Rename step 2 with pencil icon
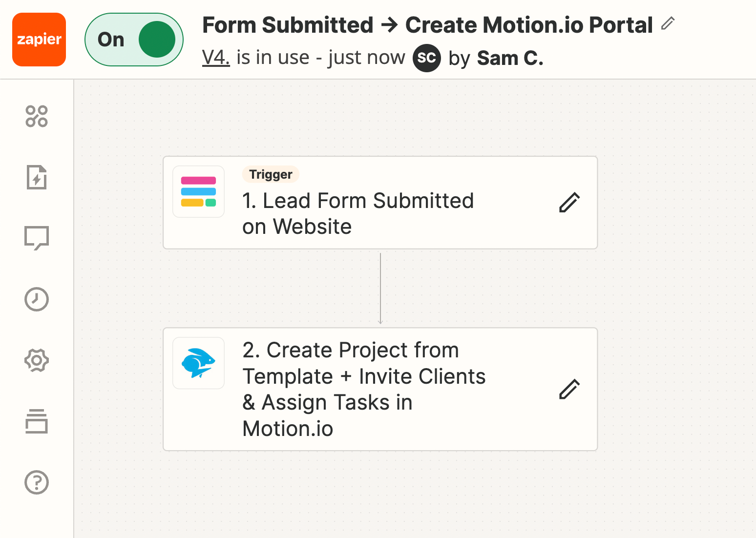 (569, 389)
